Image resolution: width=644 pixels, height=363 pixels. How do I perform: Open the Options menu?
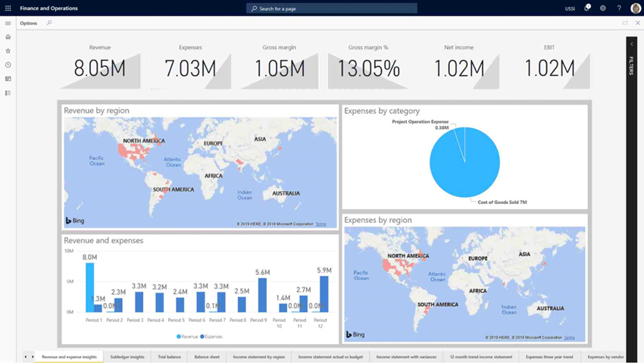(x=28, y=23)
